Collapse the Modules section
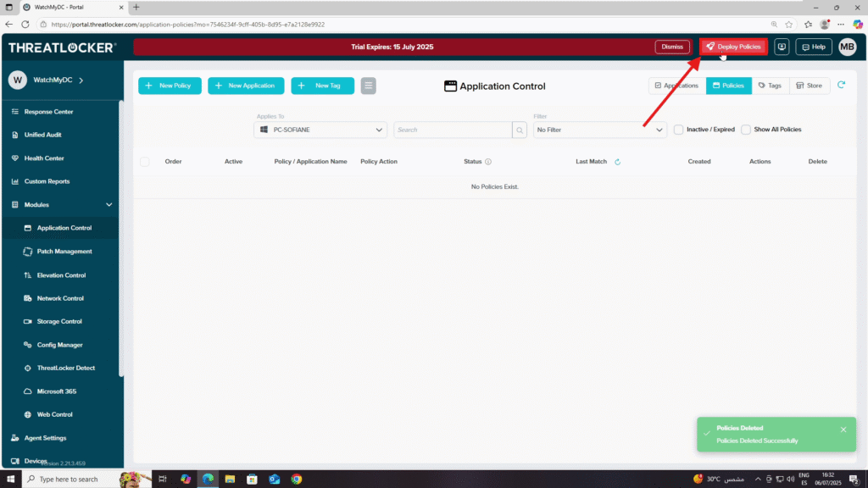The height and width of the screenshot is (488, 868). coord(108,205)
